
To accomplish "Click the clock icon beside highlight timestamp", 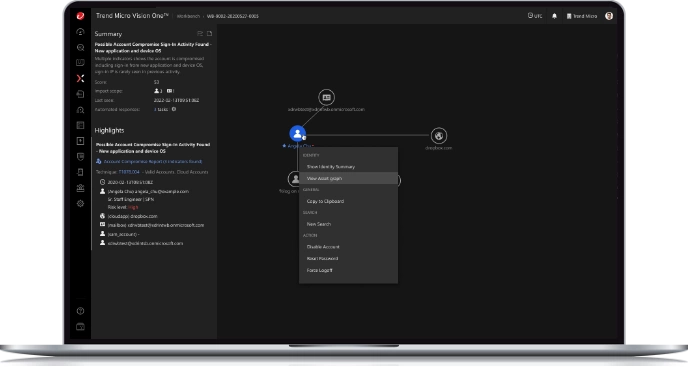I will pyautogui.click(x=102, y=182).
